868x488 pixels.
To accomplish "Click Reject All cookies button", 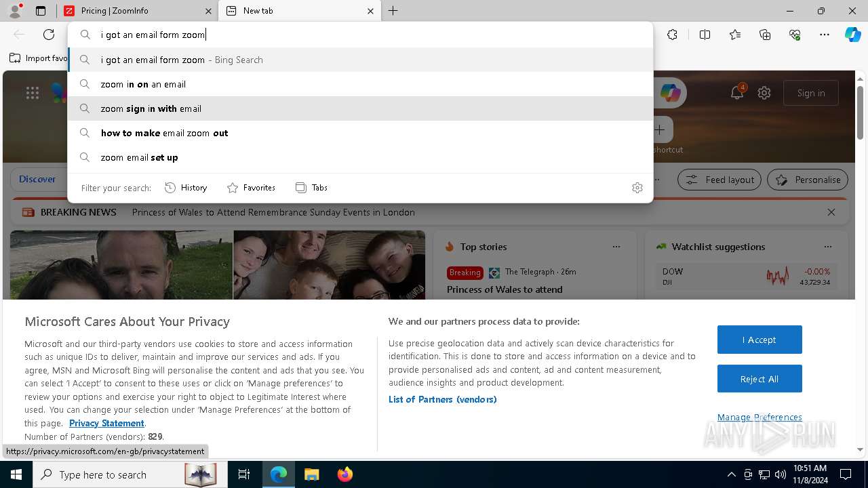I will pos(759,379).
